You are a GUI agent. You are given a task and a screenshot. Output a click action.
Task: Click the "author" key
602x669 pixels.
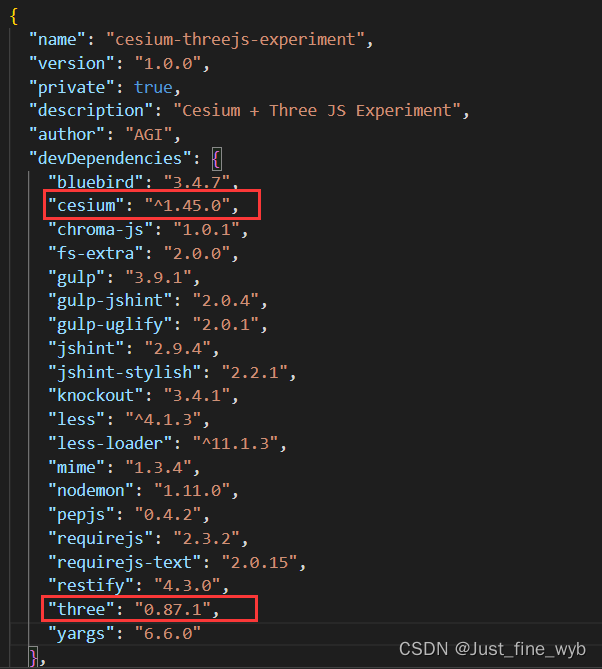[x=67, y=135]
